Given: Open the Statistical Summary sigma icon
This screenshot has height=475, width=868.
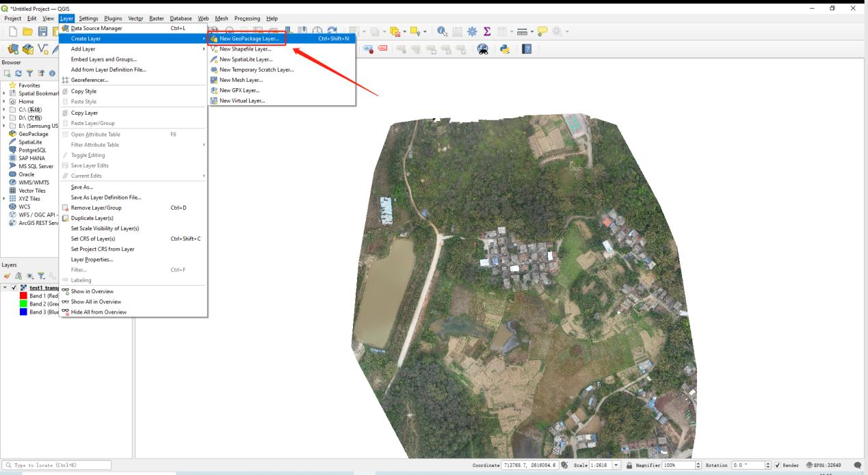Looking at the screenshot, I should [487, 31].
